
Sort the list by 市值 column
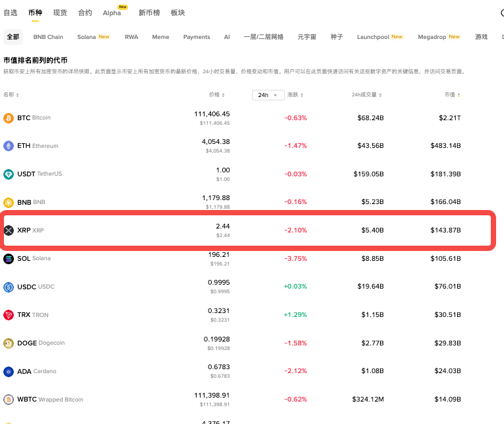coord(452,95)
